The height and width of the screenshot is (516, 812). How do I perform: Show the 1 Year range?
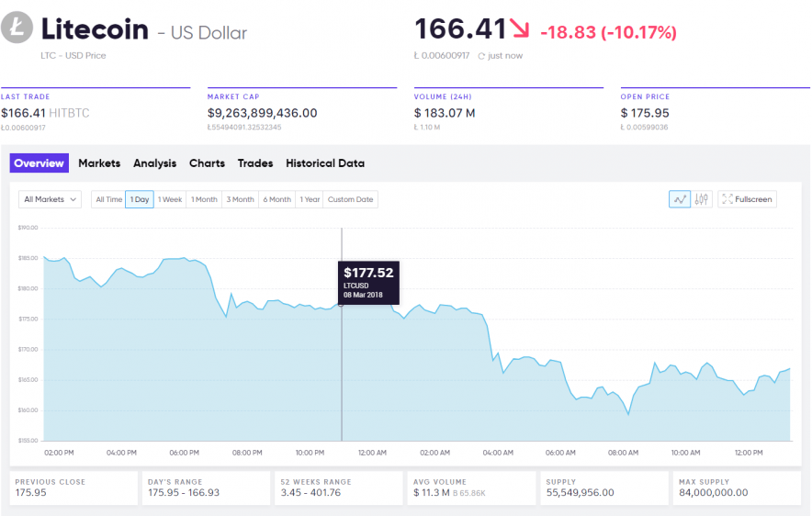click(310, 199)
